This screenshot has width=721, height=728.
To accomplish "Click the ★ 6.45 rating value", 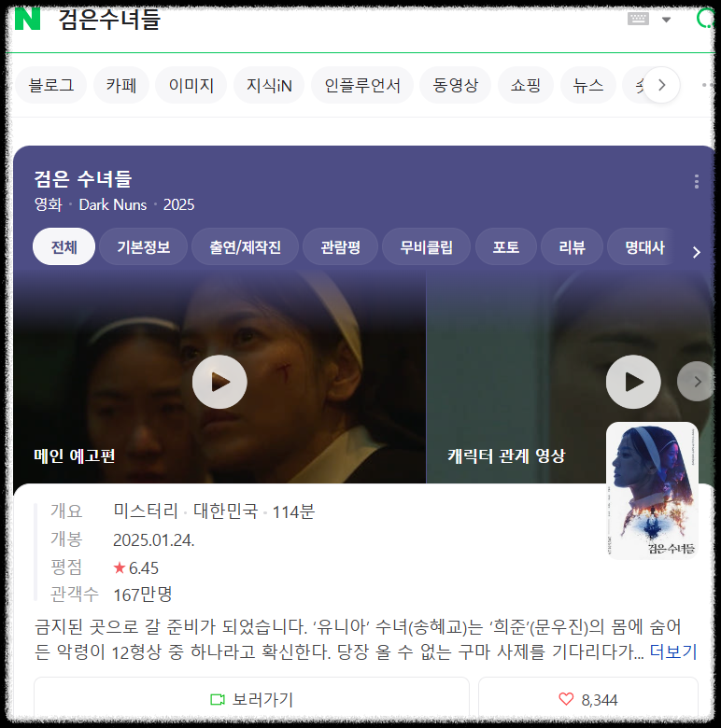I will pos(136,567).
